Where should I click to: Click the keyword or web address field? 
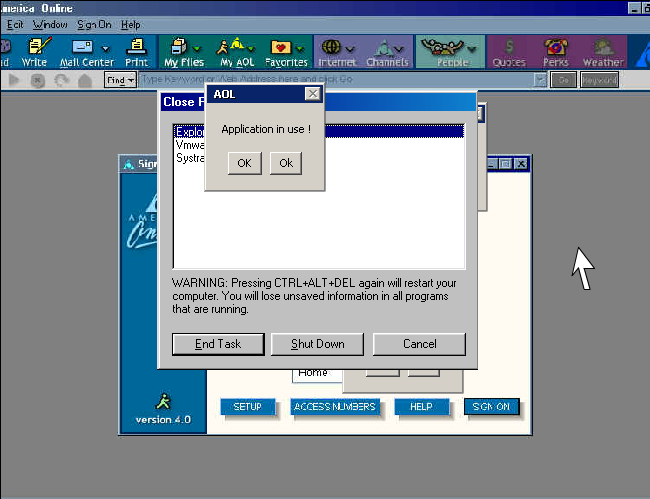(336, 79)
